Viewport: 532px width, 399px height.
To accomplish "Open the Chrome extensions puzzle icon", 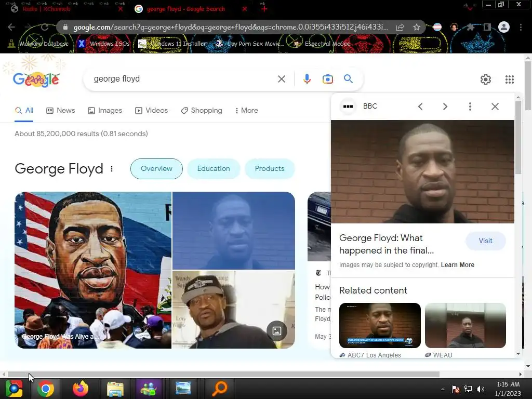I will (470, 27).
